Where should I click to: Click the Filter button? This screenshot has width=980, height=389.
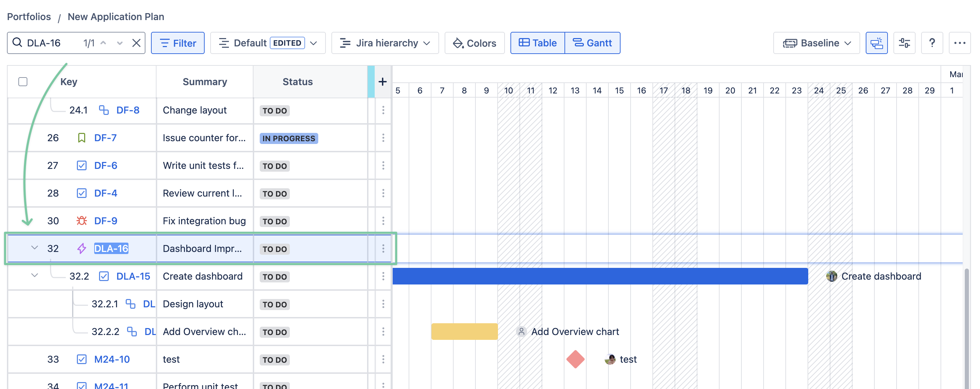pos(178,43)
